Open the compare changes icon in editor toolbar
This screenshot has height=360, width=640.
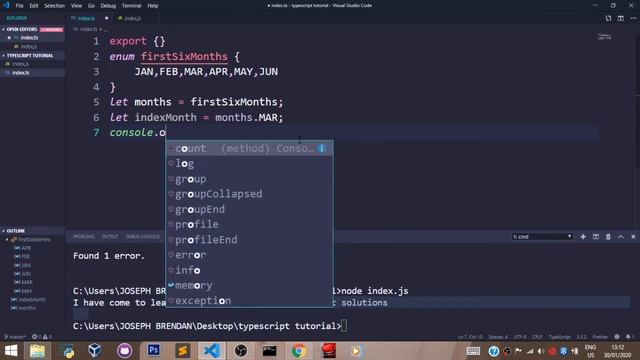click(608, 18)
